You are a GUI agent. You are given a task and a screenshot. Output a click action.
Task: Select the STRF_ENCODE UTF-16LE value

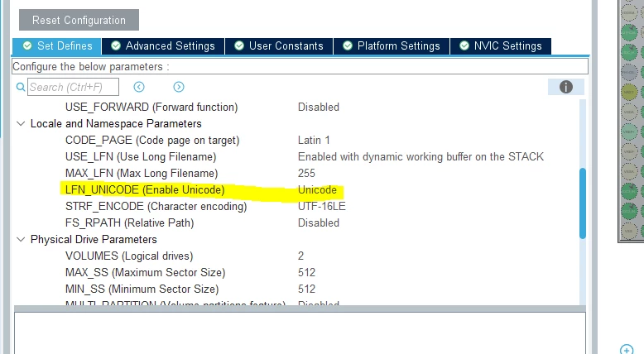322,206
